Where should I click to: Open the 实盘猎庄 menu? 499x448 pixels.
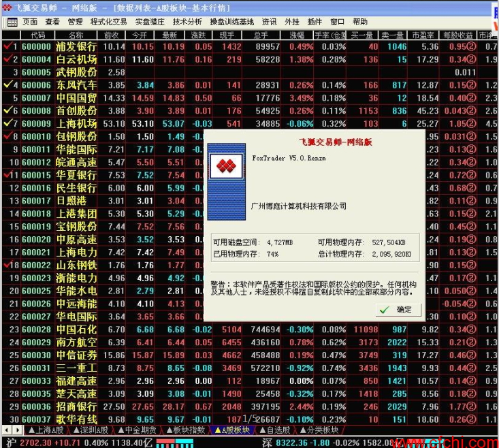point(150,22)
